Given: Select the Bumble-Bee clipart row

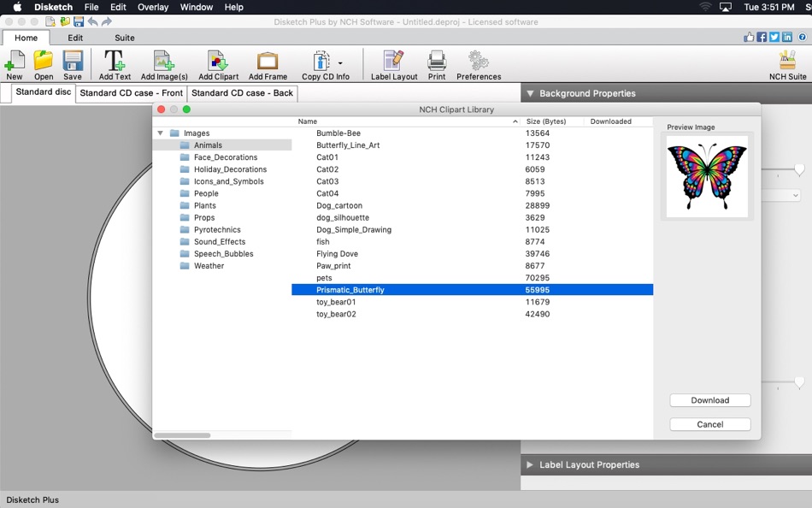Looking at the screenshot, I should [x=473, y=133].
